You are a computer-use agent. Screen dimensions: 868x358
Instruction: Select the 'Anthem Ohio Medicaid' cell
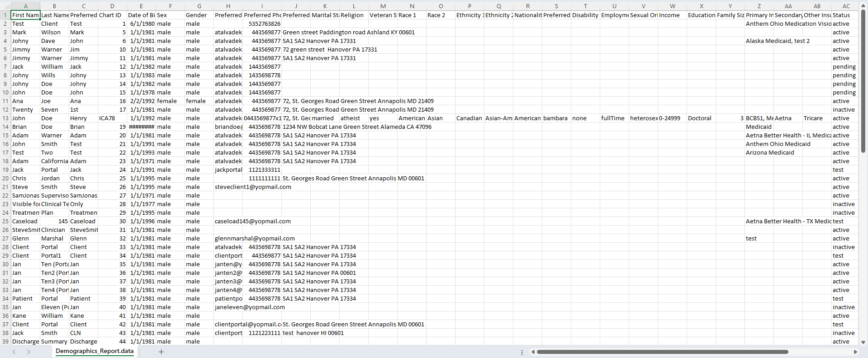pyautogui.click(x=778, y=144)
